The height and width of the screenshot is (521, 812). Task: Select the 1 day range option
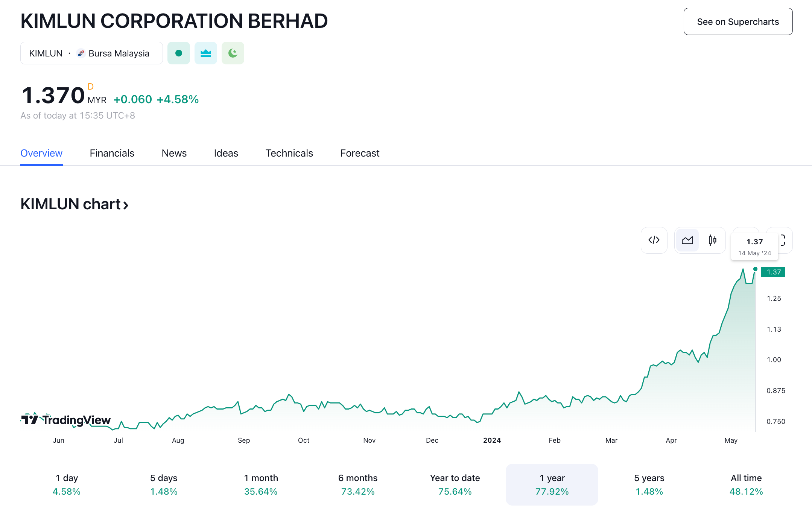67,484
